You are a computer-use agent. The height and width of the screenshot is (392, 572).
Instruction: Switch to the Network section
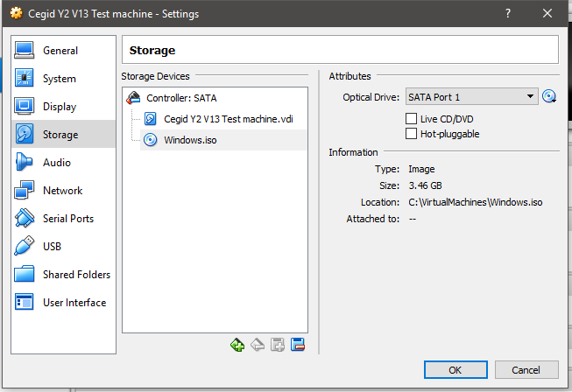[63, 191]
